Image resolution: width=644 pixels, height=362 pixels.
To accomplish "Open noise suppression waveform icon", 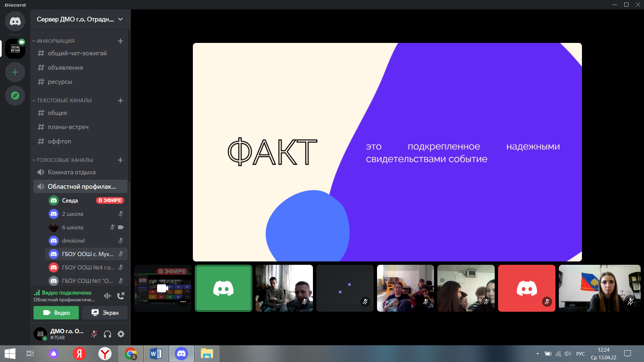I will tap(107, 296).
